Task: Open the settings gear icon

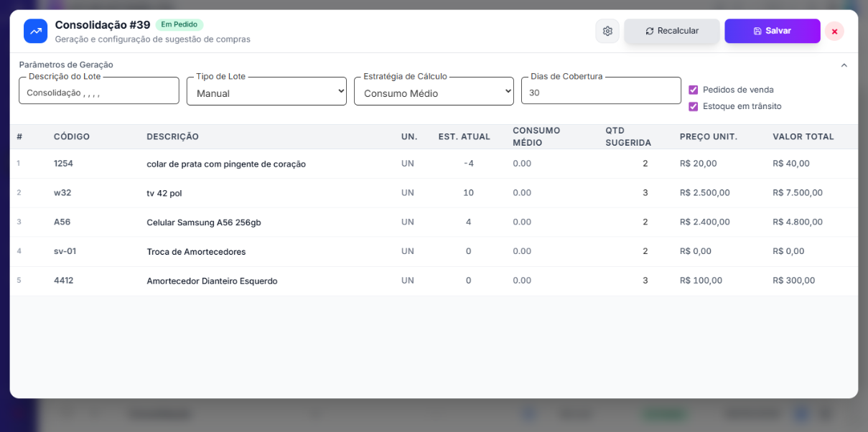Action: 607,31
